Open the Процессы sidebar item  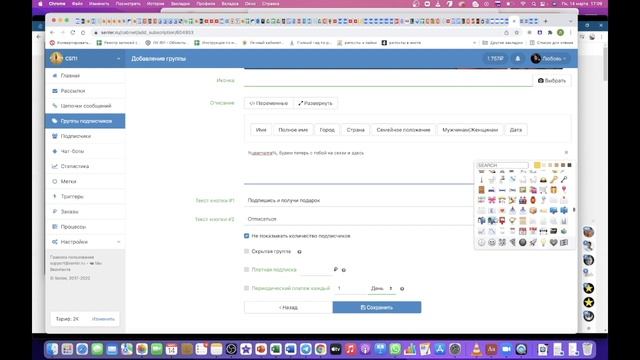[x=85, y=227]
